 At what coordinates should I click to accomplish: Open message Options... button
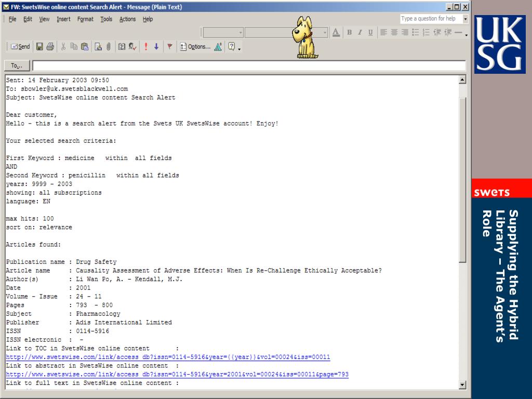click(x=195, y=46)
